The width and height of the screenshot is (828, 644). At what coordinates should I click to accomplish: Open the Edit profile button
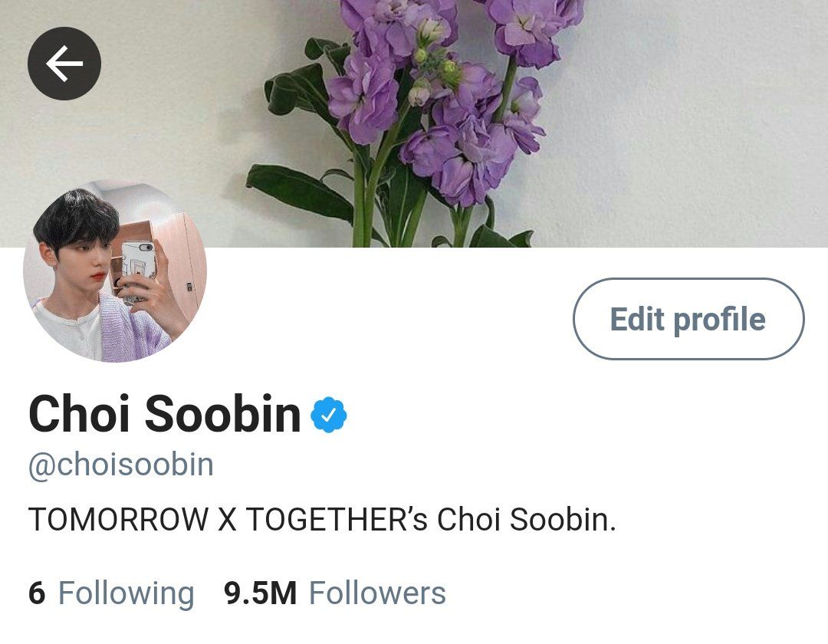pos(688,319)
